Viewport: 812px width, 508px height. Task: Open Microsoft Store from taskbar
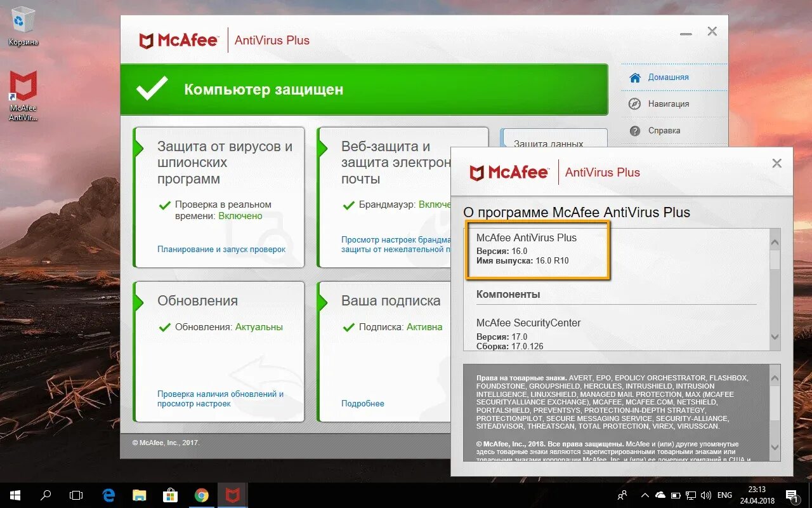[x=170, y=495]
